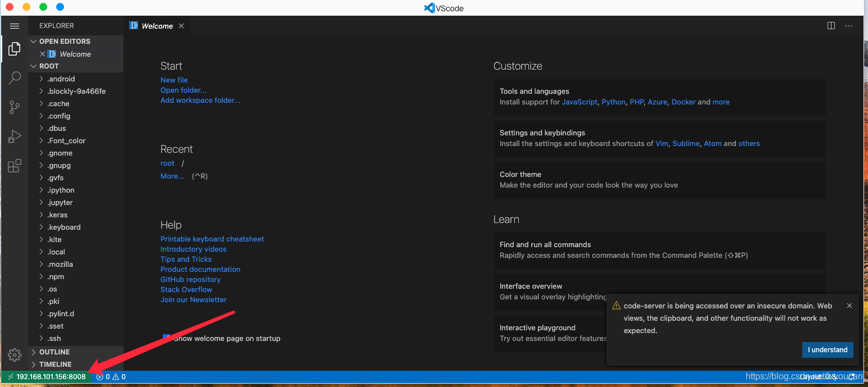Dismiss the insecure domain notification

849,306
